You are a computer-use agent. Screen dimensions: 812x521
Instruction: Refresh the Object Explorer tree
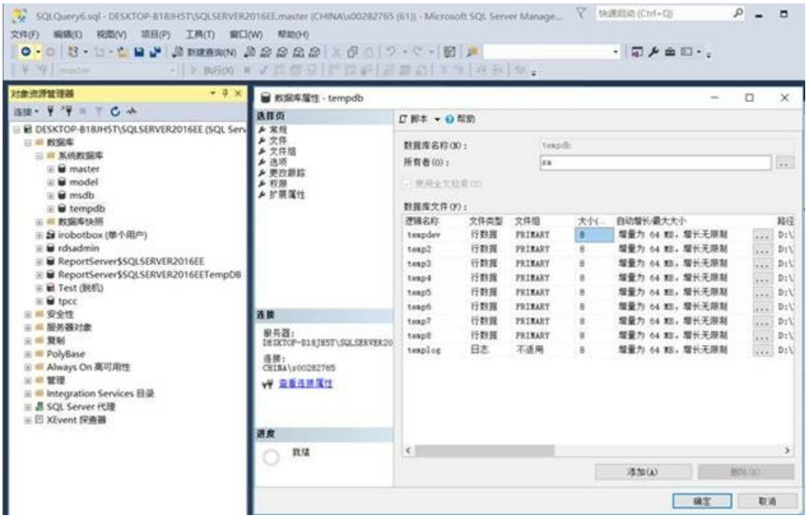coord(114,112)
